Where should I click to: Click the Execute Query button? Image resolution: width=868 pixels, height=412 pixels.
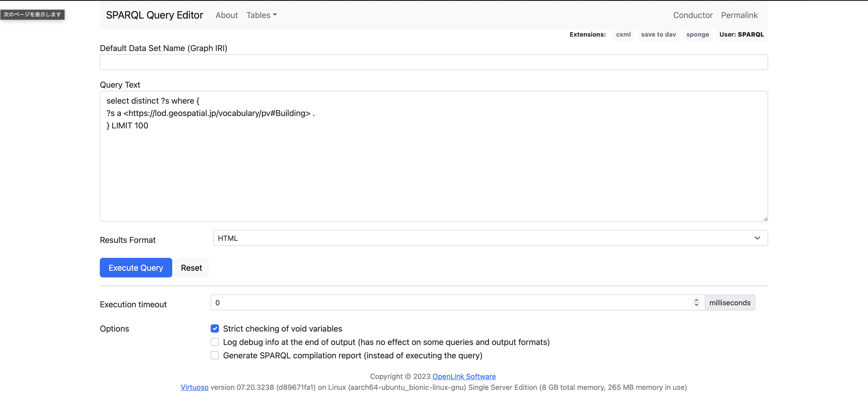point(136,267)
